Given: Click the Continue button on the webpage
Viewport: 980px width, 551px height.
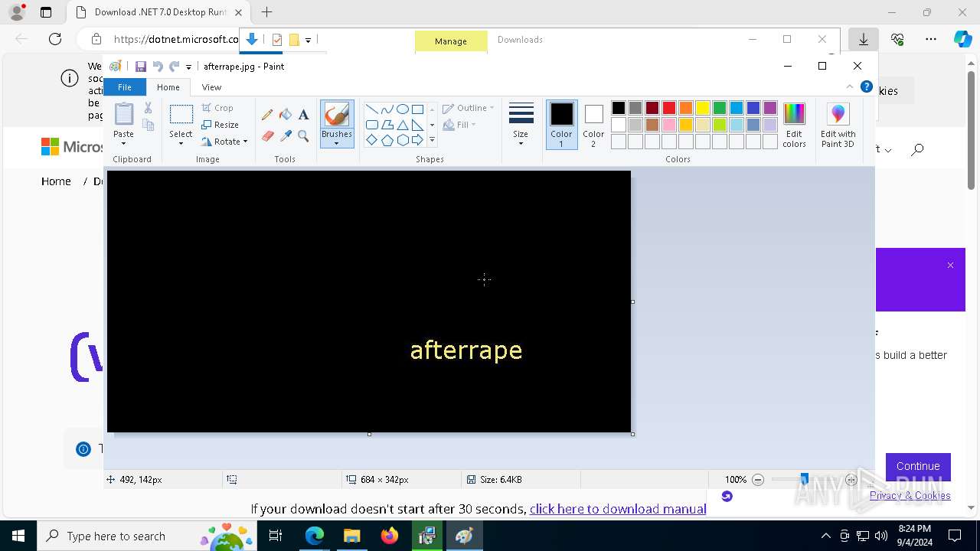Looking at the screenshot, I should click(x=918, y=466).
